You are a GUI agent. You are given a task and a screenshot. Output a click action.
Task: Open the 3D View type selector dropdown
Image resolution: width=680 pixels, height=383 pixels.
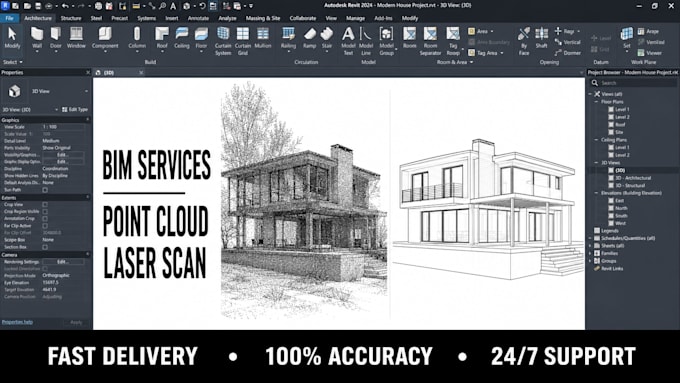86,91
